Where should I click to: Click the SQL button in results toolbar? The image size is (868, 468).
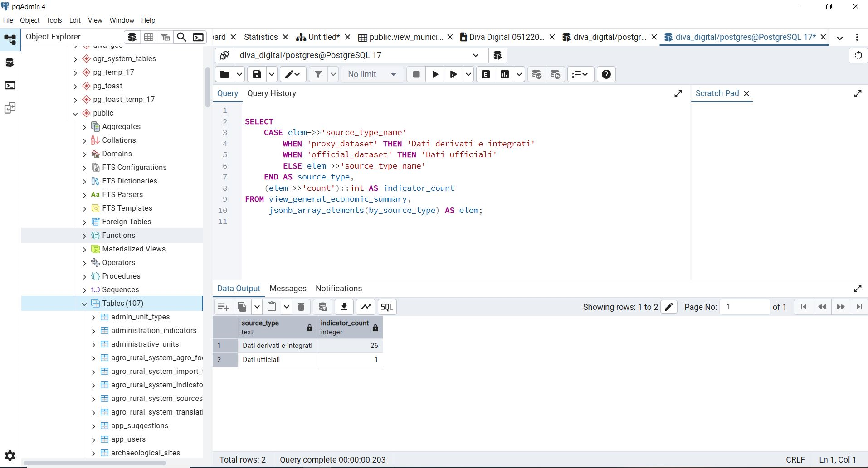(387, 307)
